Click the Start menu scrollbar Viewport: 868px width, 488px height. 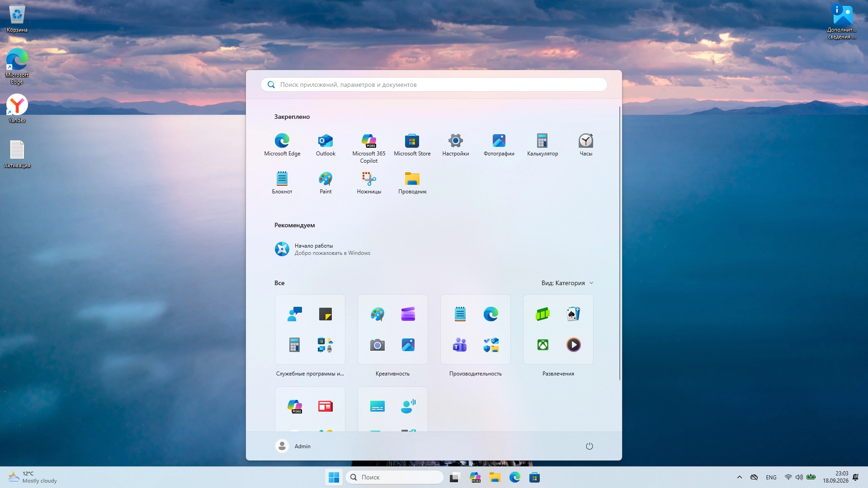click(x=619, y=244)
